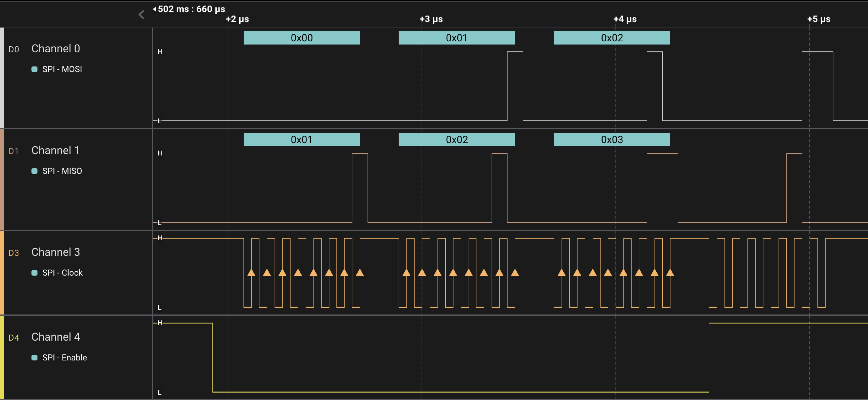Click the first clock arrow of second byte
The height and width of the screenshot is (400, 868).
406,273
